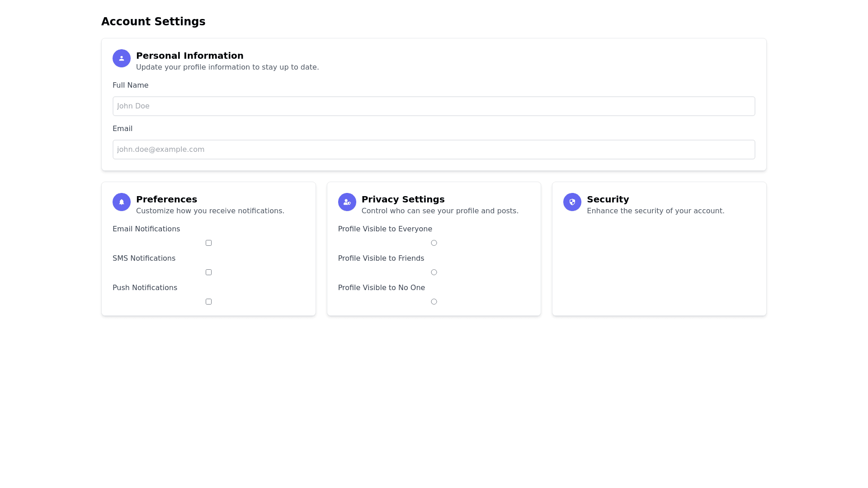Click the Email Notifications label text
The width and height of the screenshot is (868, 488).
point(146,229)
